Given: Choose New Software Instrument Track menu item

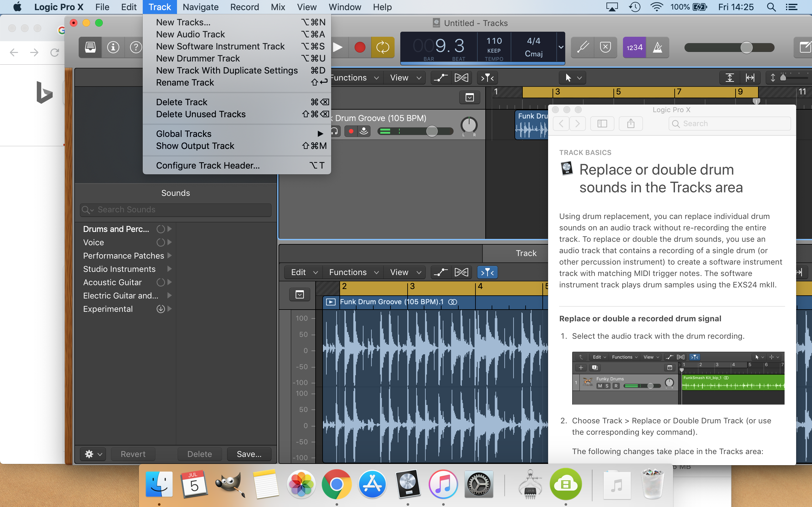Looking at the screenshot, I should coord(220,46).
